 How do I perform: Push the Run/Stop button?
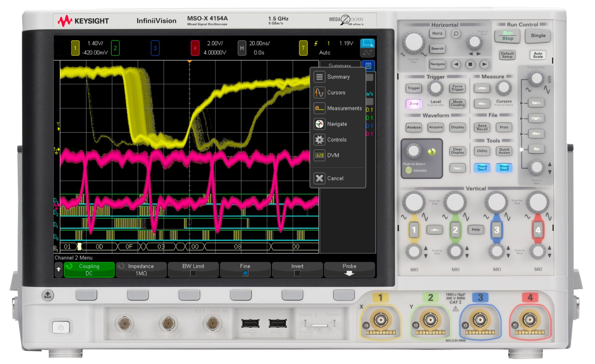507,36
